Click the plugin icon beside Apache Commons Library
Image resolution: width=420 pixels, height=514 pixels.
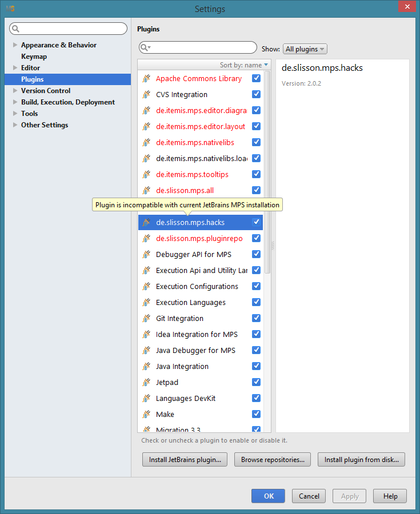pos(146,79)
